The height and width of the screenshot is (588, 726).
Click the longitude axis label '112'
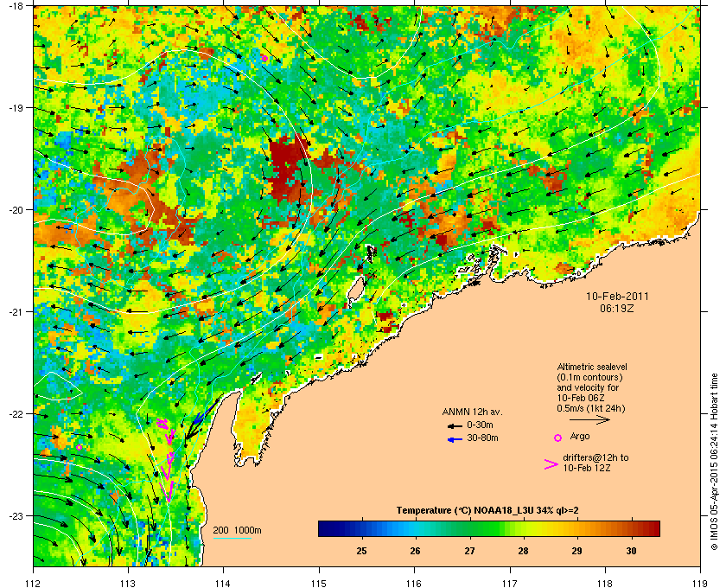34,584
